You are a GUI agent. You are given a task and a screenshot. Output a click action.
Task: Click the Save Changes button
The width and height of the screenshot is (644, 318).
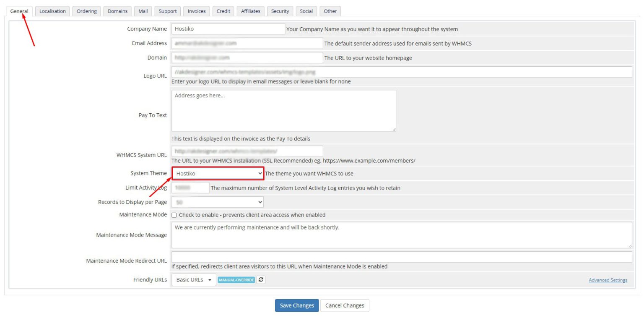pos(297,305)
